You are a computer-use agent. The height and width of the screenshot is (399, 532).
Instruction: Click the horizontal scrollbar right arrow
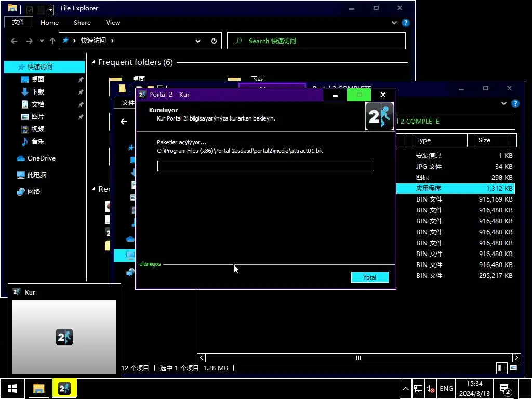pos(516,357)
